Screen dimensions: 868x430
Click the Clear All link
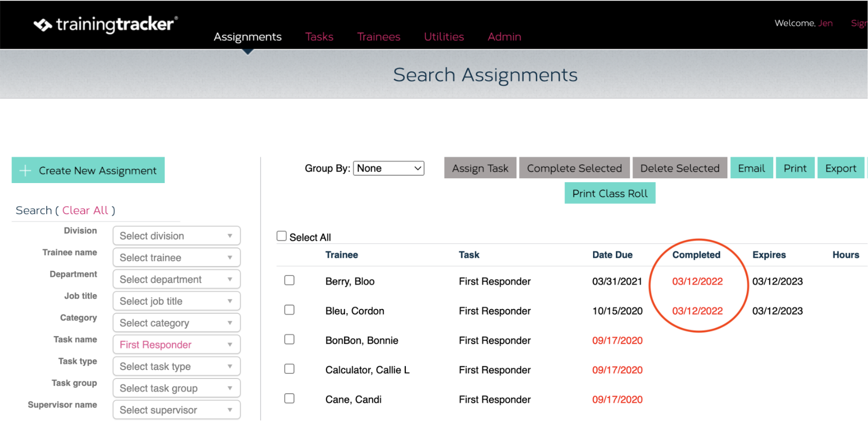pos(85,210)
